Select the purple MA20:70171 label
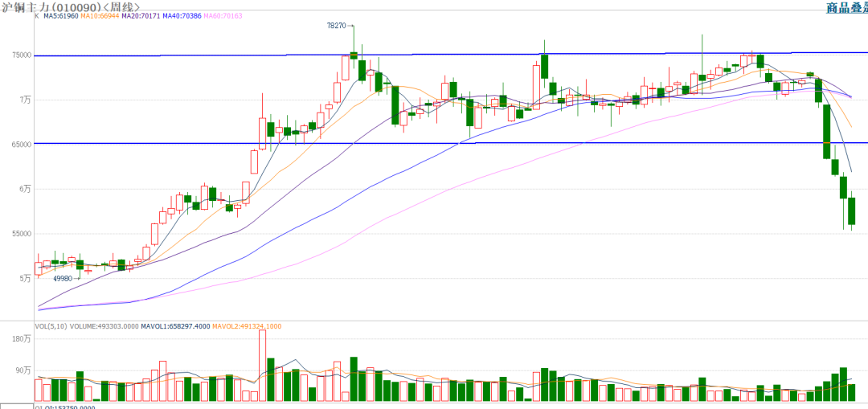 (x=141, y=17)
